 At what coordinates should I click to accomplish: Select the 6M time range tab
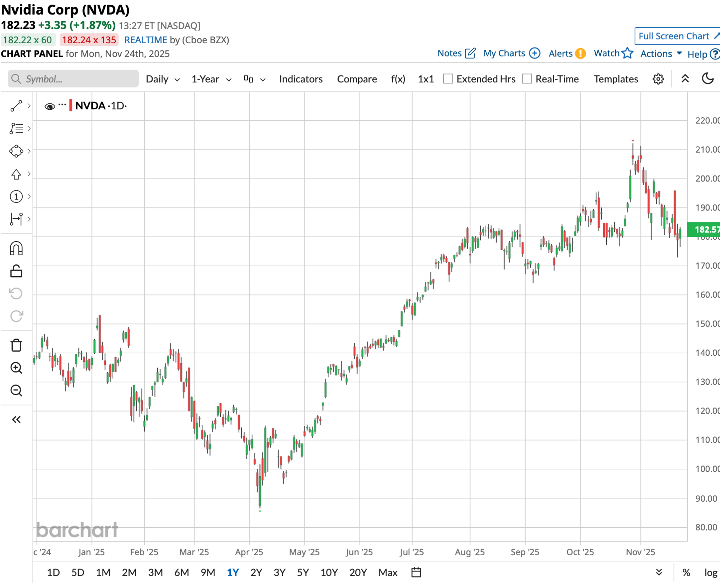181,572
